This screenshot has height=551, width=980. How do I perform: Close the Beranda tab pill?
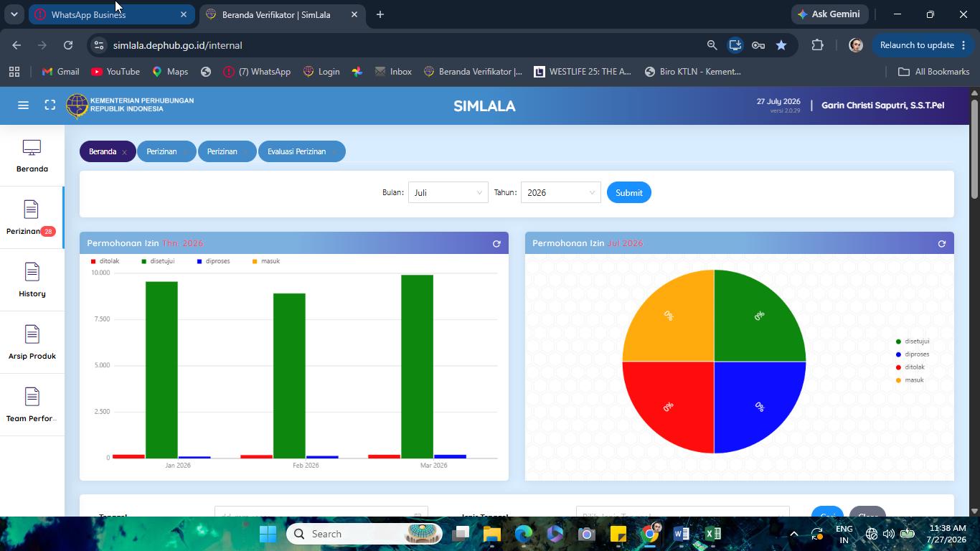(x=124, y=152)
